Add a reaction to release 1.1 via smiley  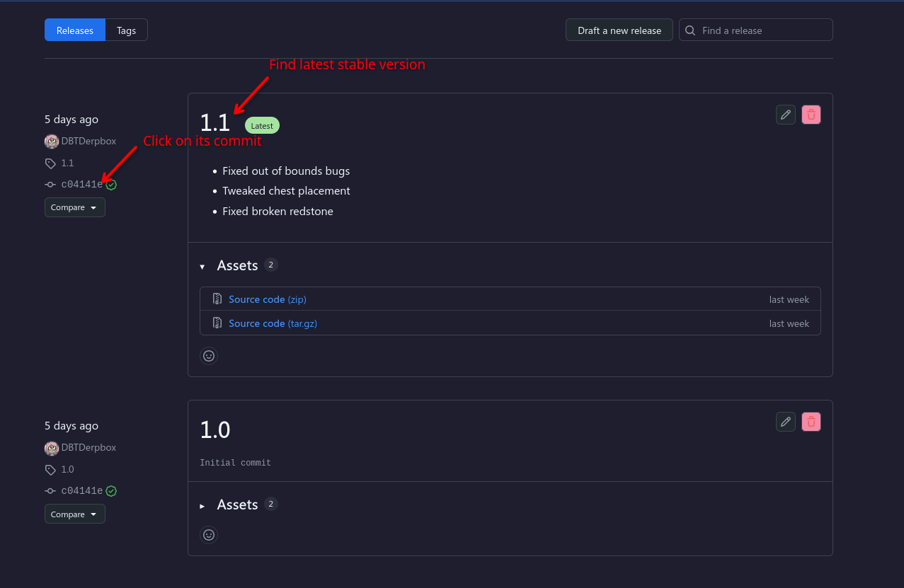coord(209,356)
